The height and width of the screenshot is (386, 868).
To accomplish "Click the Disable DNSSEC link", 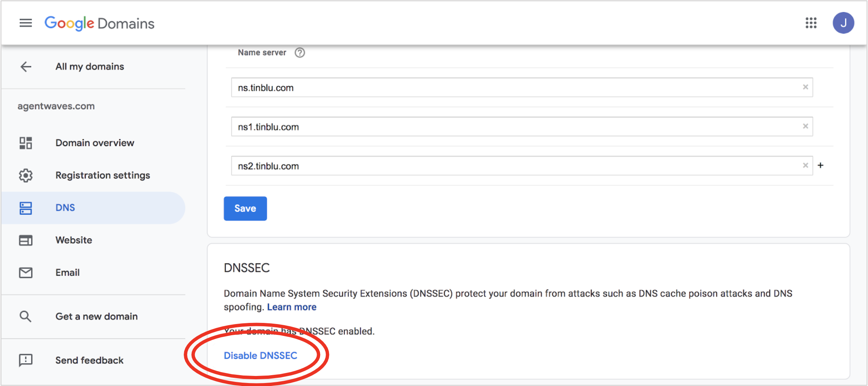I will click(x=260, y=355).
